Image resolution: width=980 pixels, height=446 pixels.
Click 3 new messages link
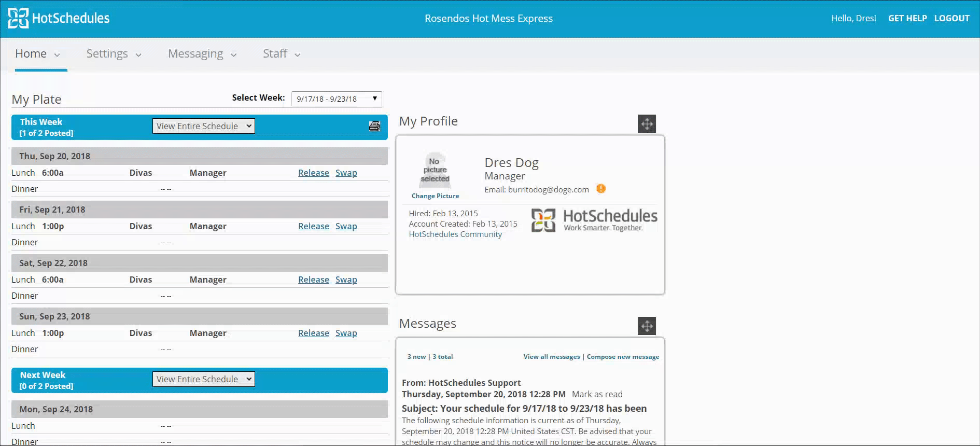[x=416, y=357]
